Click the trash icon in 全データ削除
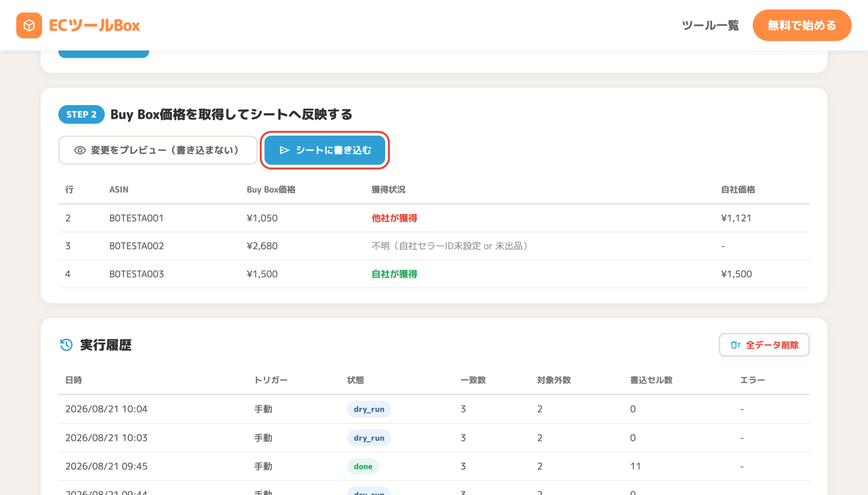868x495 pixels. point(736,345)
